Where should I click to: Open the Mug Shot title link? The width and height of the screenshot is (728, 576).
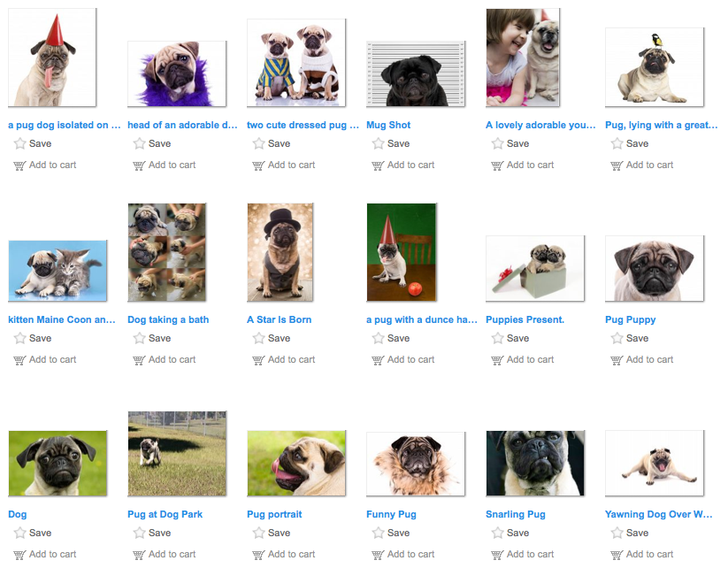[x=388, y=125]
